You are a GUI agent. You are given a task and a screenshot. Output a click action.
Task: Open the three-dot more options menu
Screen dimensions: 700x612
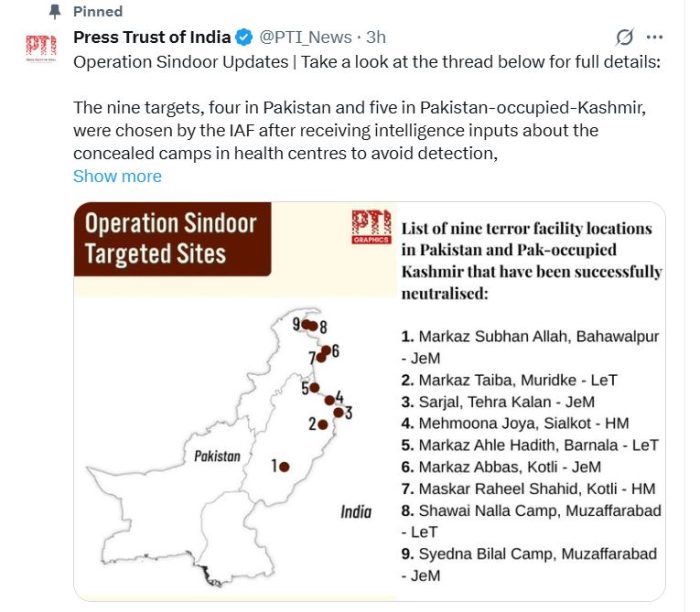(655, 38)
